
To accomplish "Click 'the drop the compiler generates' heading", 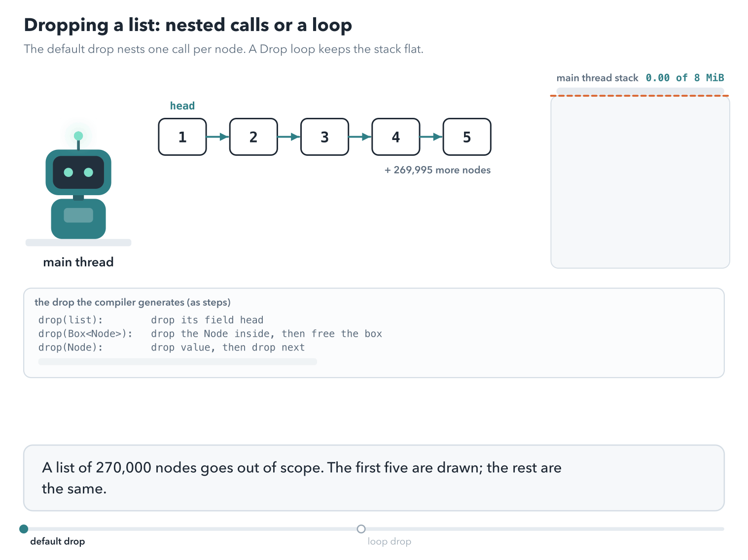I will coord(133,302).
